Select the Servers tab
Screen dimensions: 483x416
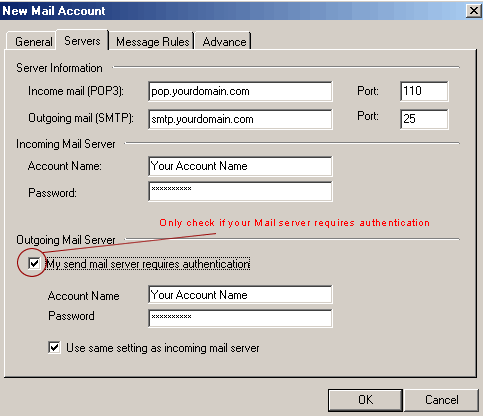pos(82,41)
